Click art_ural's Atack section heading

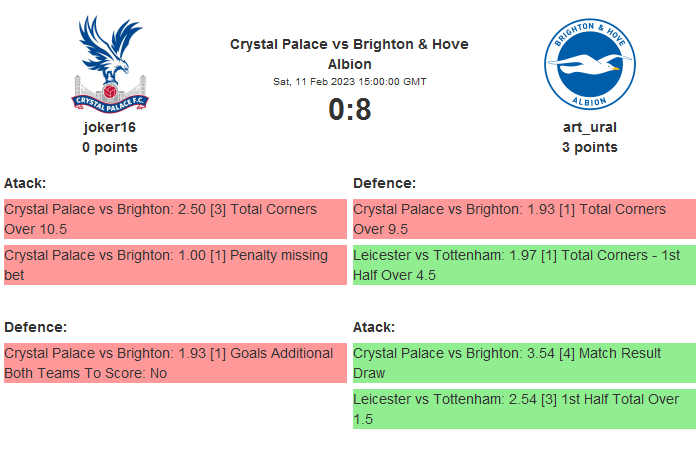[x=374, y=327]
